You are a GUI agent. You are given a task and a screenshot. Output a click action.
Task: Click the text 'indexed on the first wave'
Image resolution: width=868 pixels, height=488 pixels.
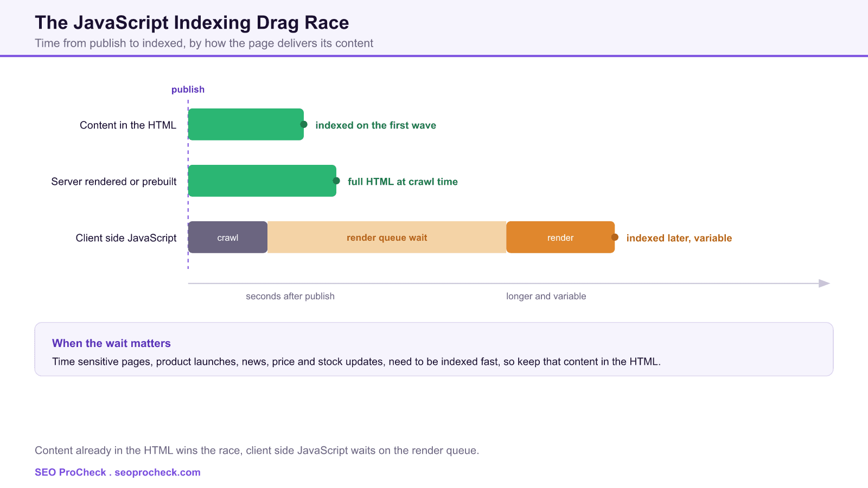coord(376,125)
